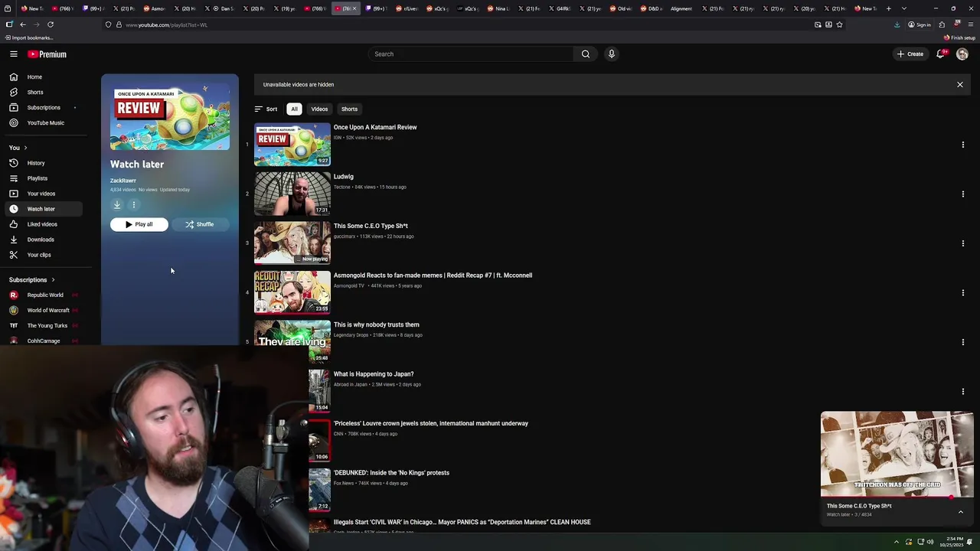This screenshot has height=551, width=980.
Task: Open Republic World channel subscription
Action: (45, 295)
